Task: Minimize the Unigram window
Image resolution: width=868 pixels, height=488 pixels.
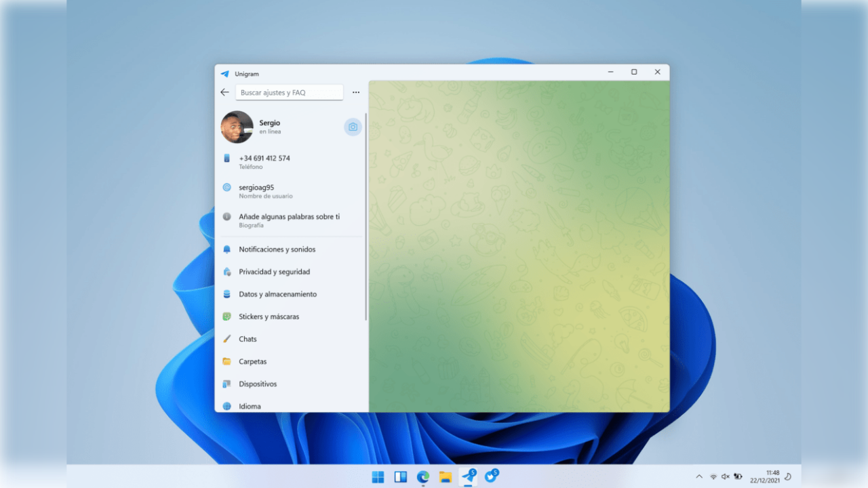Action: point(611,72)
